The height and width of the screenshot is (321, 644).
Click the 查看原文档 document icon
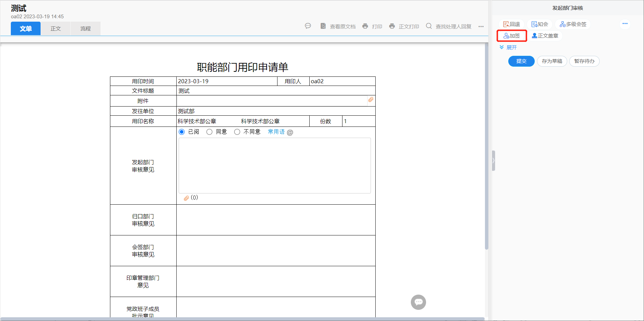pos(323,26)
